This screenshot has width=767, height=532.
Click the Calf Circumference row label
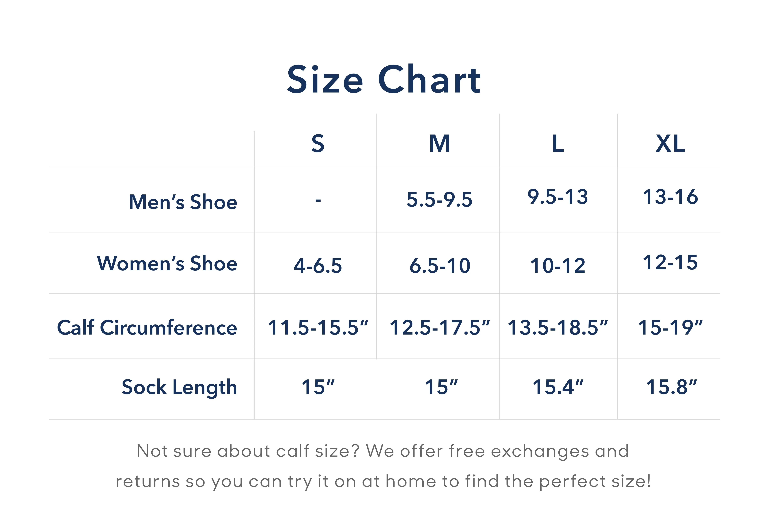[x=147, y=327]
